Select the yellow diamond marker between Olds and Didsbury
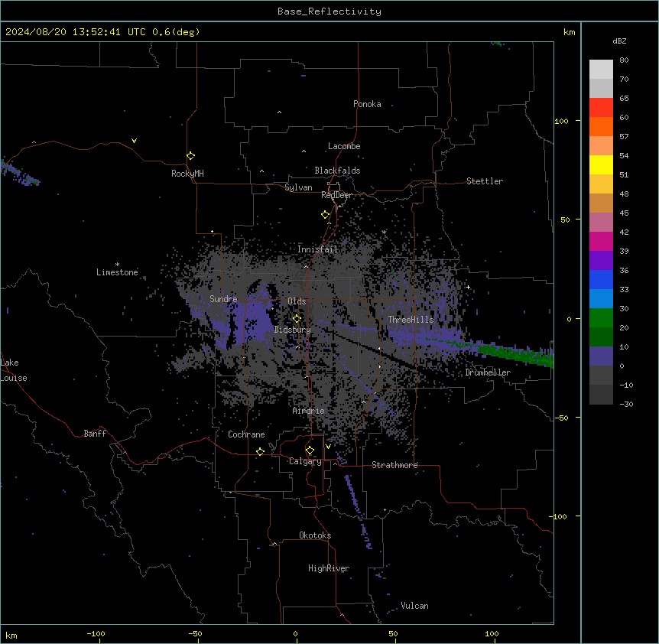 point(297,319)
